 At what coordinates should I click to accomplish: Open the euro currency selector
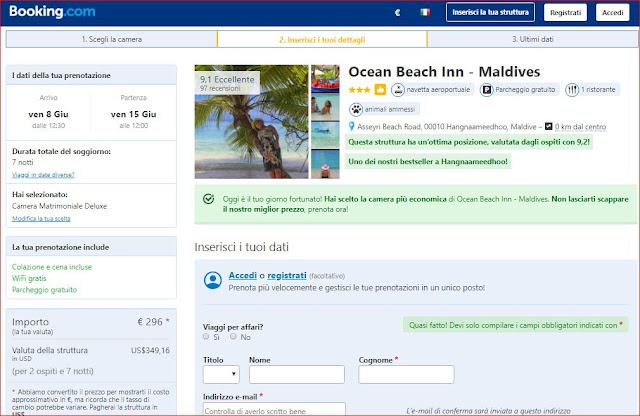[398, 13]
